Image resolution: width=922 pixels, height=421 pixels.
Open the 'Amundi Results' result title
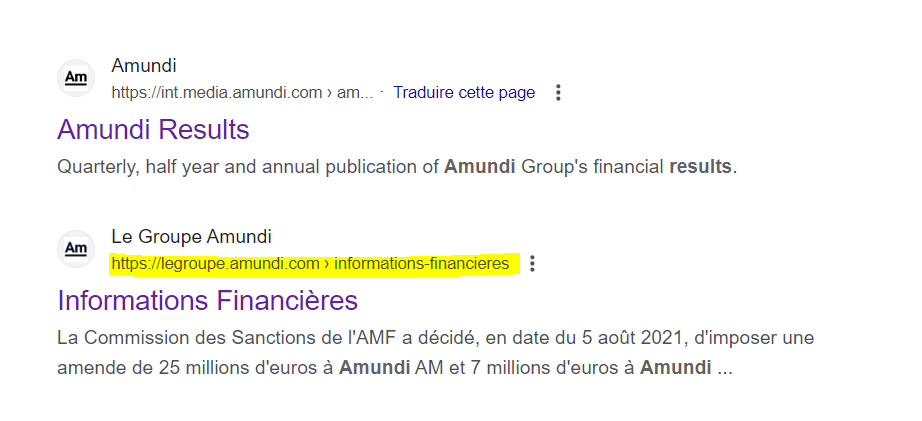(x=153, y=129)
